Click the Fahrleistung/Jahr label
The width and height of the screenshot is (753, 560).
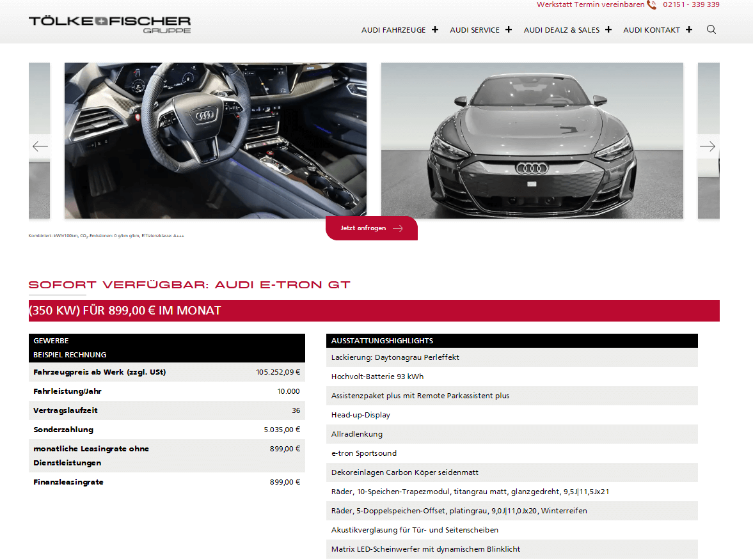tap(67, 391)
